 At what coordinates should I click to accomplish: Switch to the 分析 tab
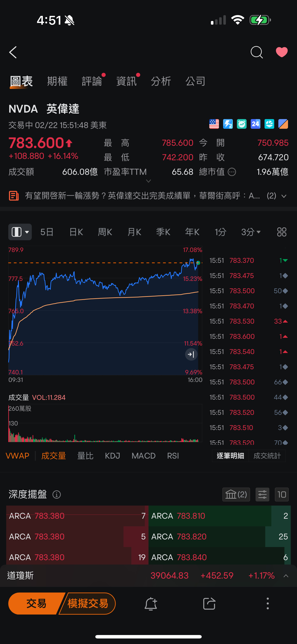[x=161, y=81]
